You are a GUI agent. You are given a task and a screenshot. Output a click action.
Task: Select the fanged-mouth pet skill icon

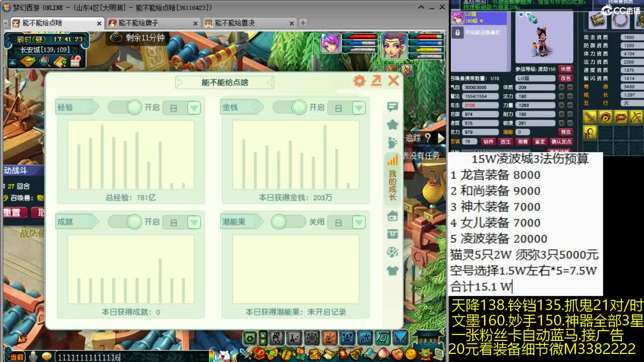[621, 117]
